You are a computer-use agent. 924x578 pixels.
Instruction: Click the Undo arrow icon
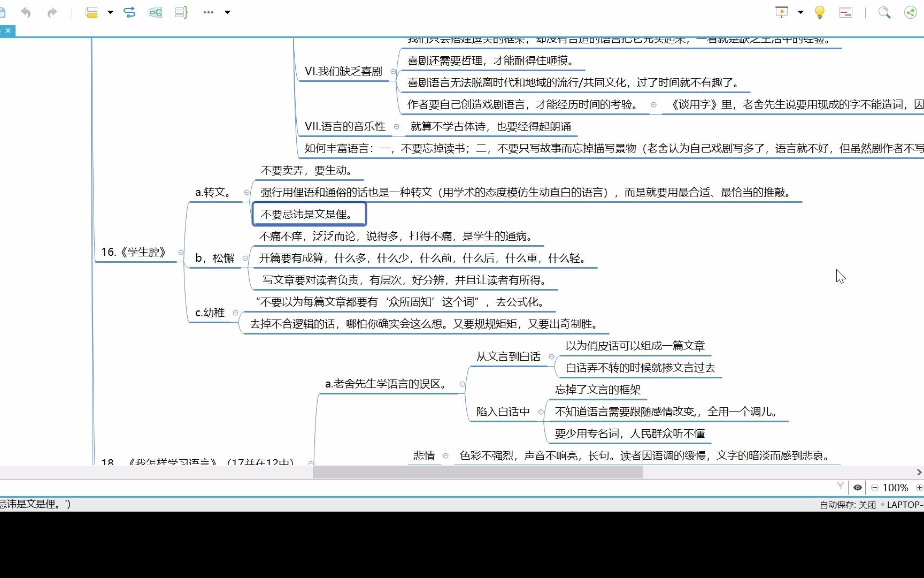[26, 12]
